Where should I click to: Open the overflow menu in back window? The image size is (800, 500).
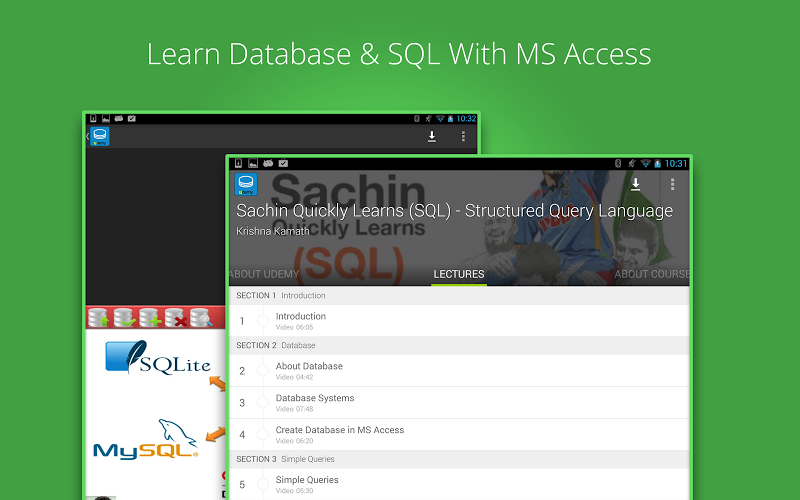(x=463, y=136)
